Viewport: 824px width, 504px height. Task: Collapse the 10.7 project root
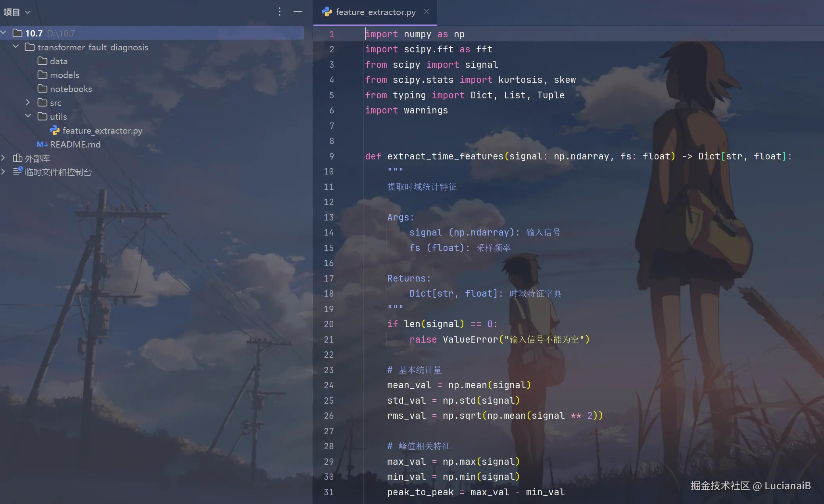4,33
